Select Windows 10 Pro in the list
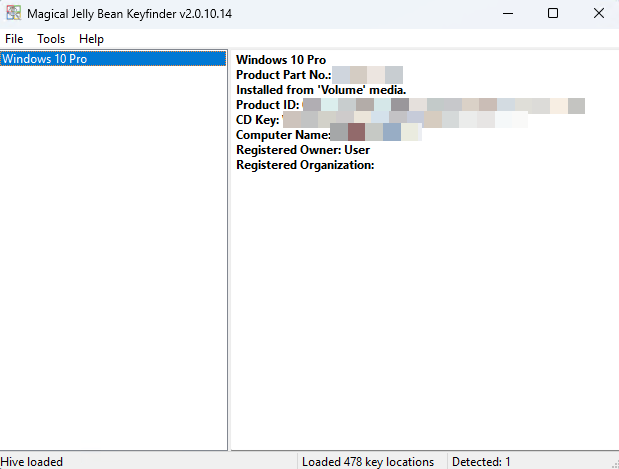 113,59
